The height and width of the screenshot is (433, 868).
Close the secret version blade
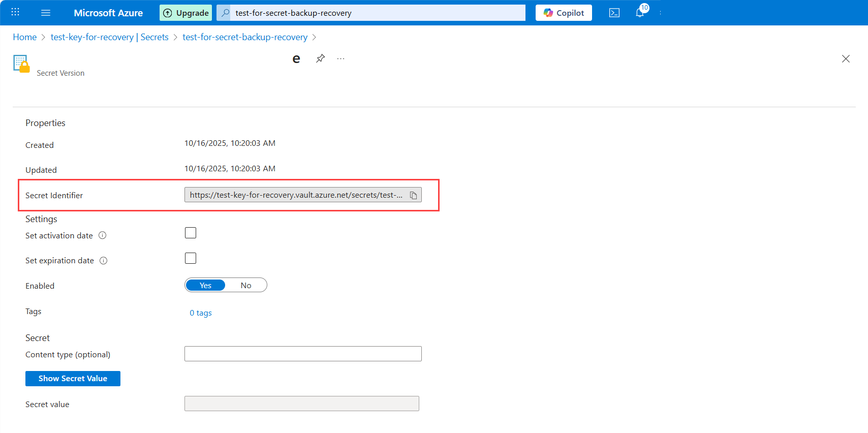point(846,59)
